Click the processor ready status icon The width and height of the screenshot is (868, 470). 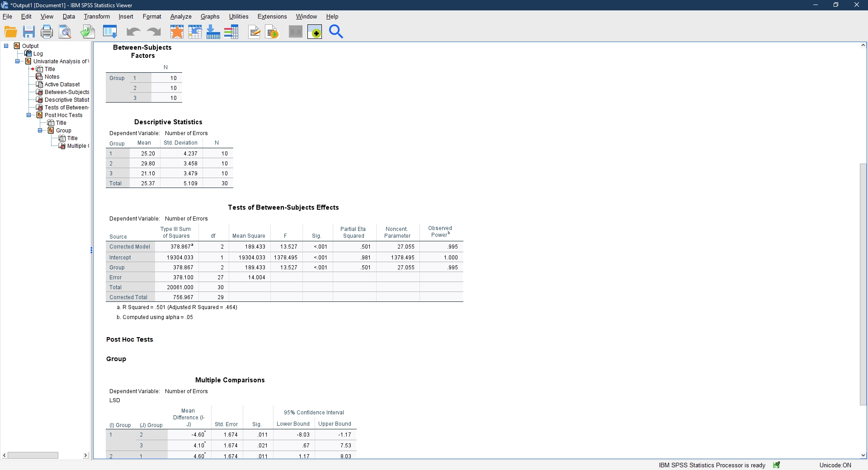click(776, 465)
